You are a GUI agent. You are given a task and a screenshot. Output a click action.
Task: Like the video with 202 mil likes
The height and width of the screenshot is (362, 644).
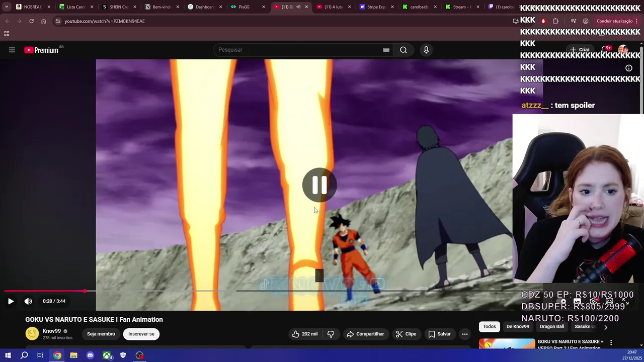click(x=305, y=334)
